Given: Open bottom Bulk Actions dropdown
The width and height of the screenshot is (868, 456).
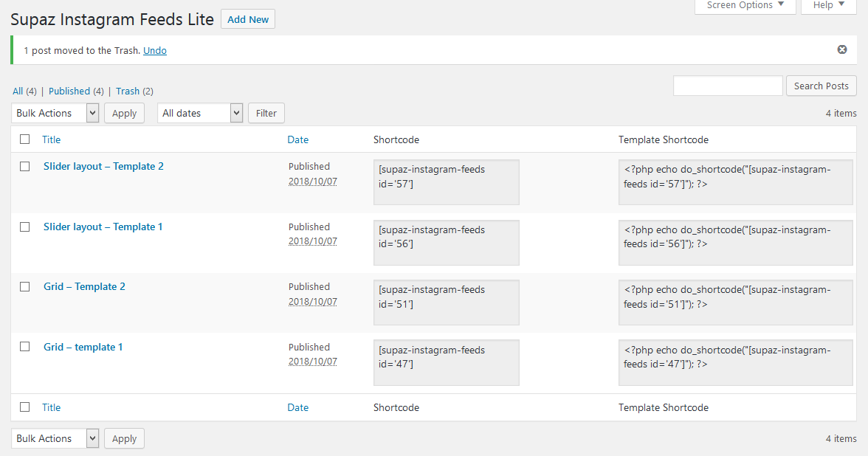Looking at the screenshot, I should coord(55,438).
